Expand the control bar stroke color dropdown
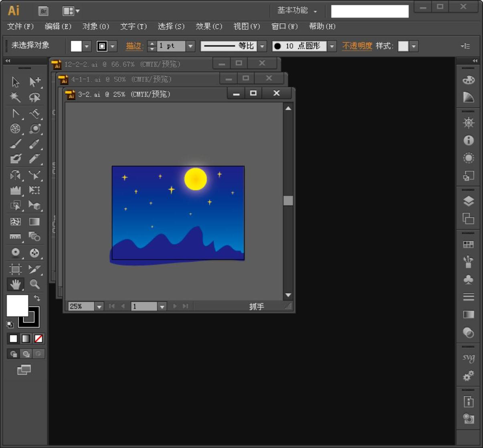Viewport: 483px width, 448px height. (113, 46)
